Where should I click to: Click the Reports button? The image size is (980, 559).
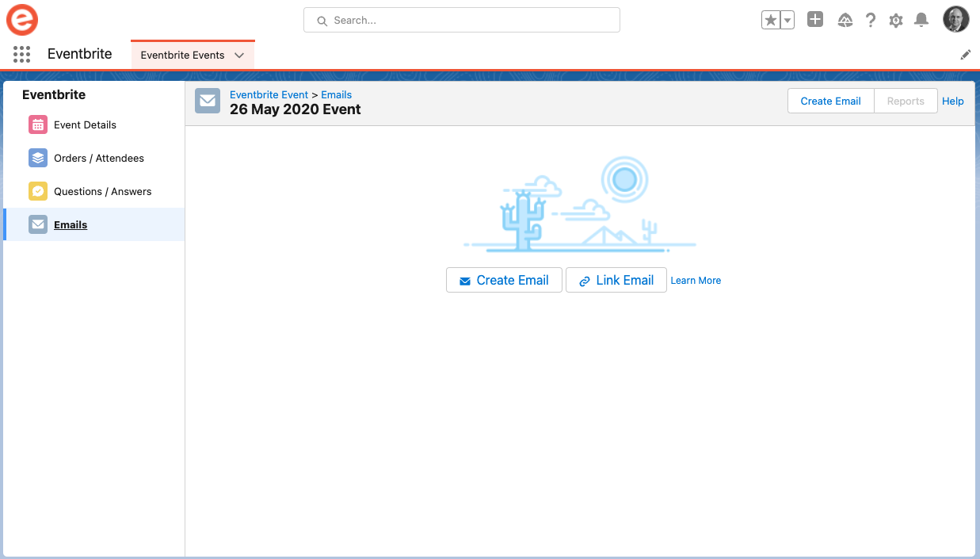tap(906, 101)
